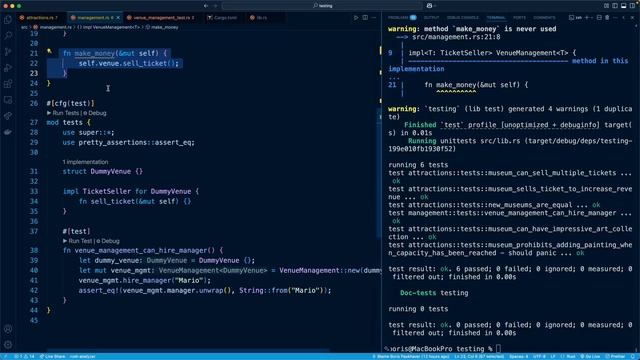640x360 pixels.
Task: Select the TERMINAL panel tab
Action: pyautogui.click(x=496, y=18)
